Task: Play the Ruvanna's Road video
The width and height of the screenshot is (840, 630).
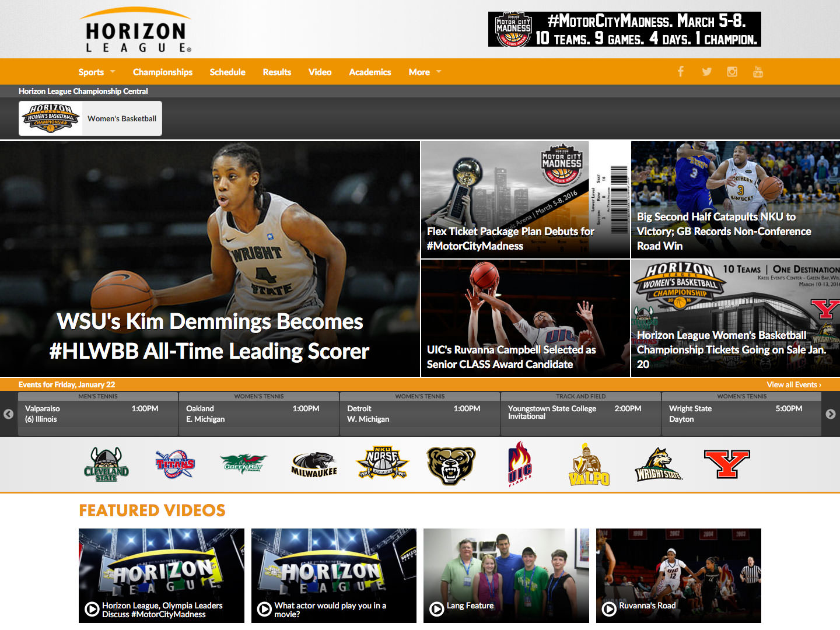Action: pyautogui.click(x=609, y=610)
